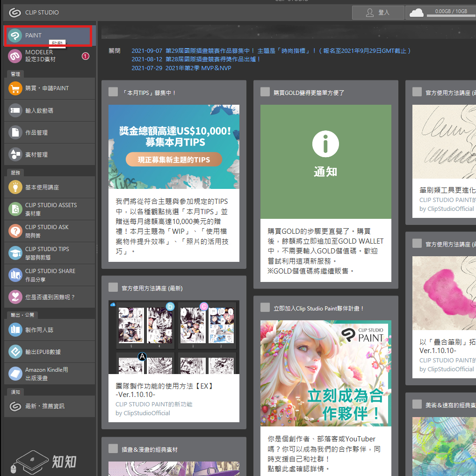Open 作品管理 document icon
Screen dimensions: 476x476
point(15,132)
